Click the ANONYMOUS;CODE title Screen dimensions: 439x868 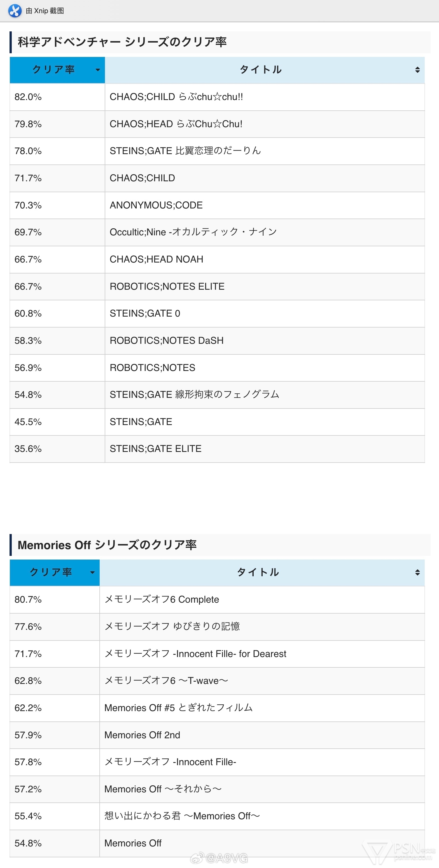(x=156, y=205)
